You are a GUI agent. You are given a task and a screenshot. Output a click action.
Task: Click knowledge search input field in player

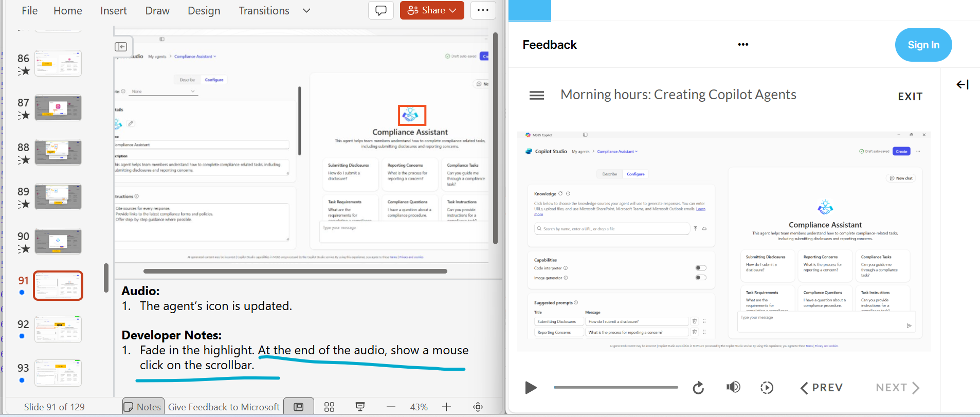tap(612, 229)
